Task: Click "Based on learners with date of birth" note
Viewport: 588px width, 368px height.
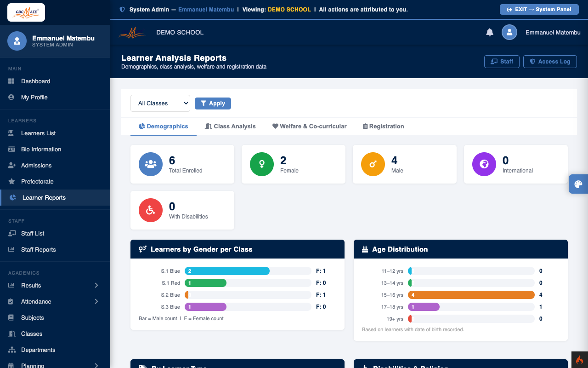Action: (x=413, y=329)
